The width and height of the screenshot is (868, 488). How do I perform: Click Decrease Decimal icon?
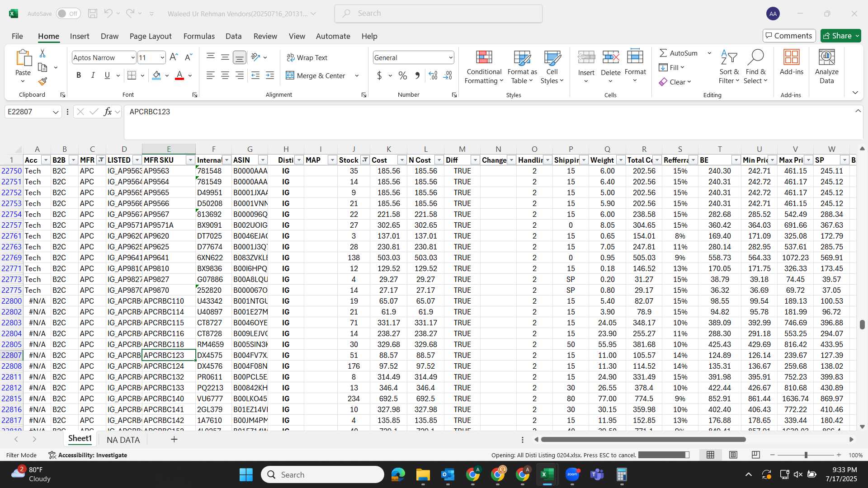(x=448, y=76)
